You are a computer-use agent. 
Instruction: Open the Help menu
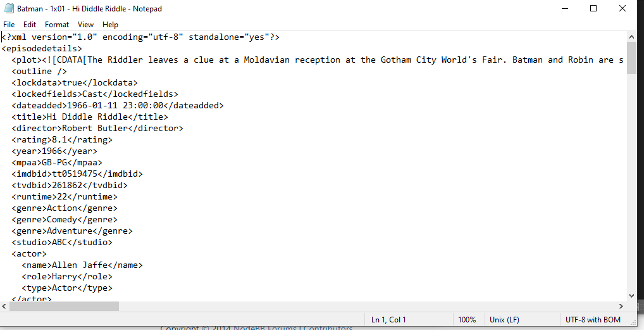pos(110,25)
